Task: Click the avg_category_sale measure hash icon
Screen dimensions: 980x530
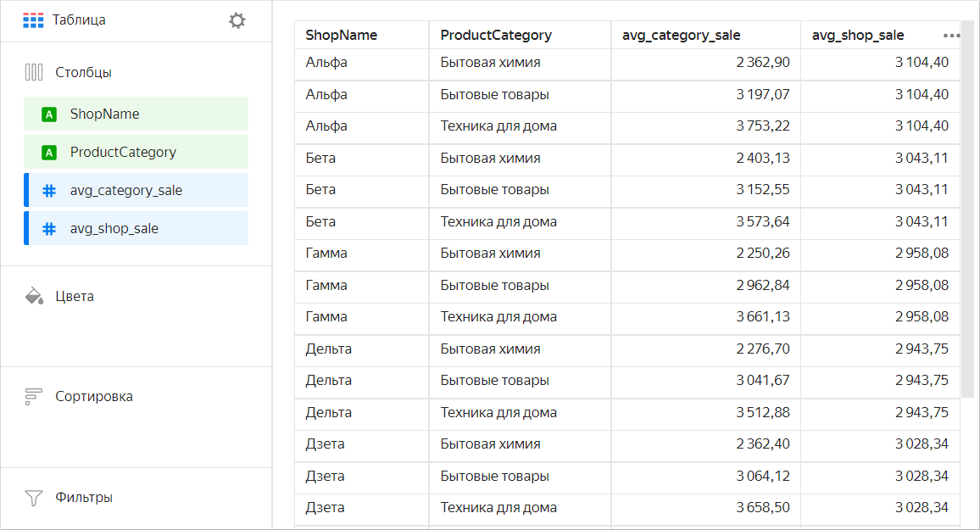Action: coord(49,191)
